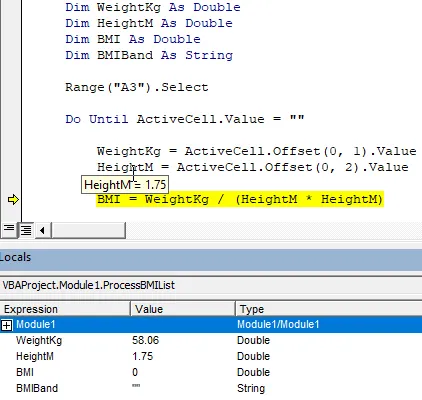The height and width of the screenshot is (400, 422).
Task: Click the Dim BMI As Double line
Action: coord(133,39)
